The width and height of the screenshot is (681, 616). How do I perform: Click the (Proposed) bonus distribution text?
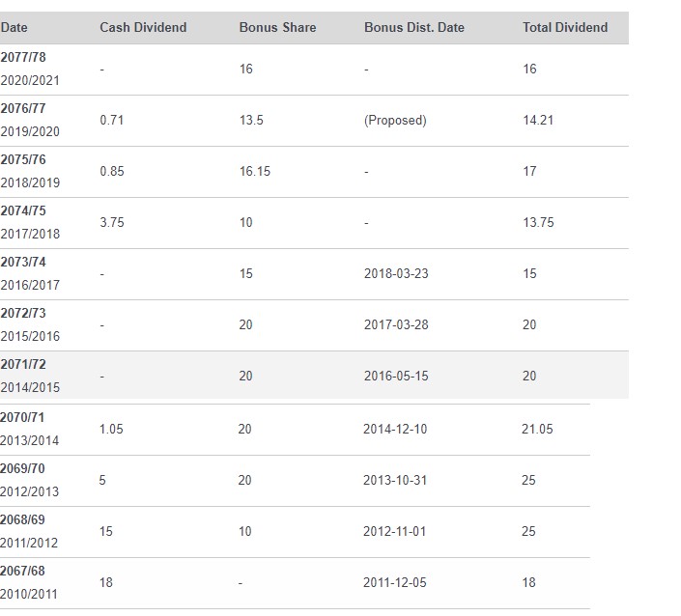[x=395, y=121]
